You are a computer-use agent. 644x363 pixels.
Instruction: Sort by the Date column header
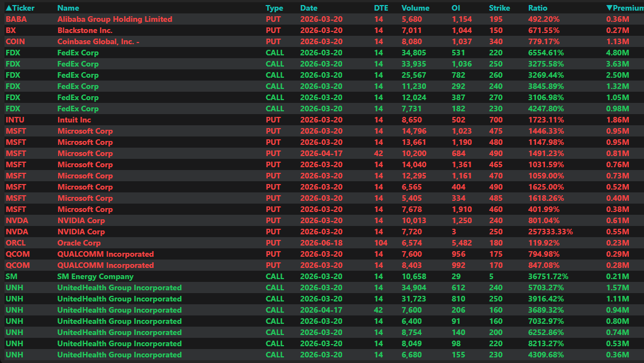(x=309, y=8)
